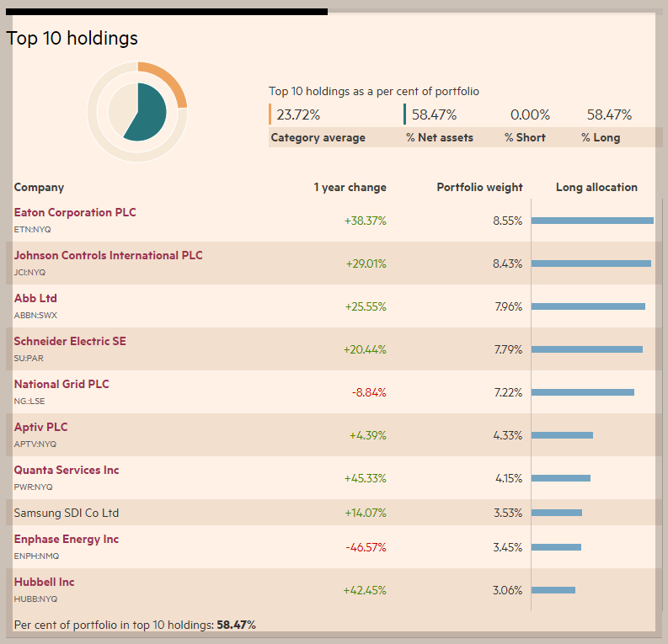Click the ETN:NYQ ticker symbol
This screenshot has height=644, width=668.
click(32, 230)
